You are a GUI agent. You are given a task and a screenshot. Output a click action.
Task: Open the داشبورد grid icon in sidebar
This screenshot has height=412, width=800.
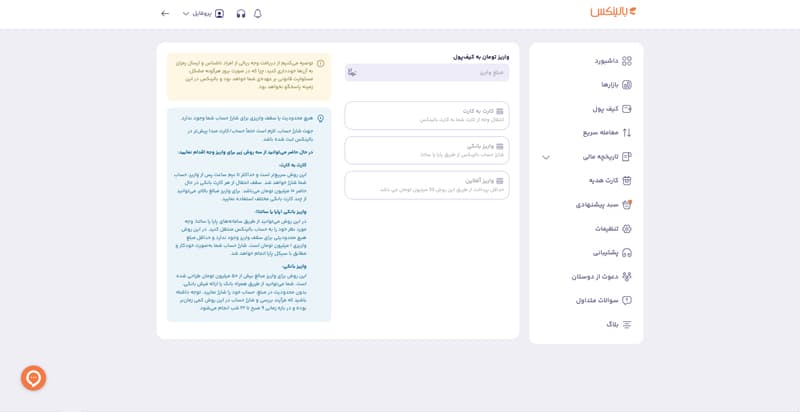coord(627,61)
